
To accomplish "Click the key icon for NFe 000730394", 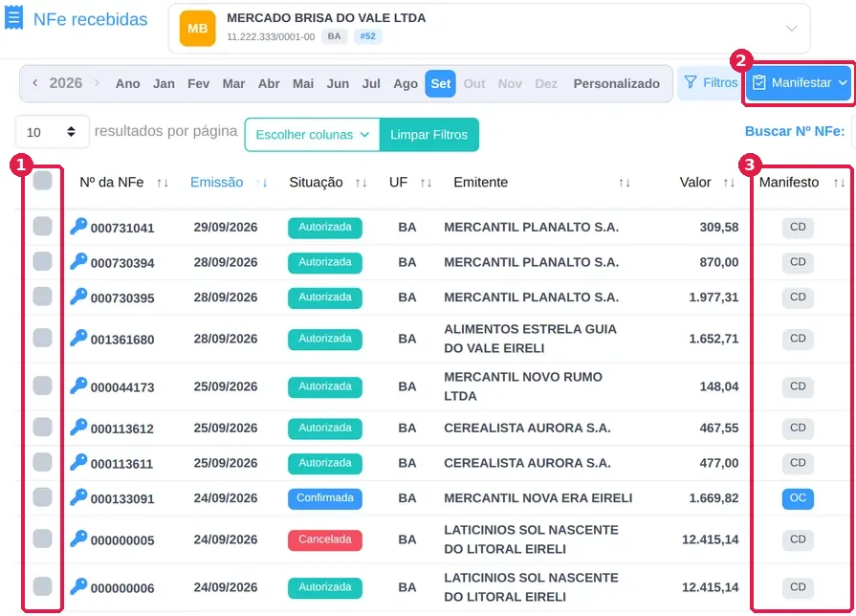I will [x=78, y=261].
